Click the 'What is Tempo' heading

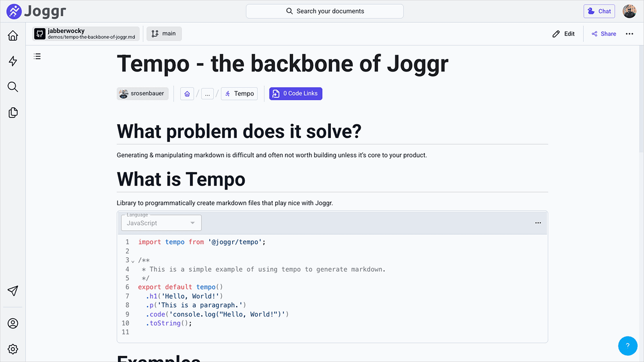pos(181,179)
